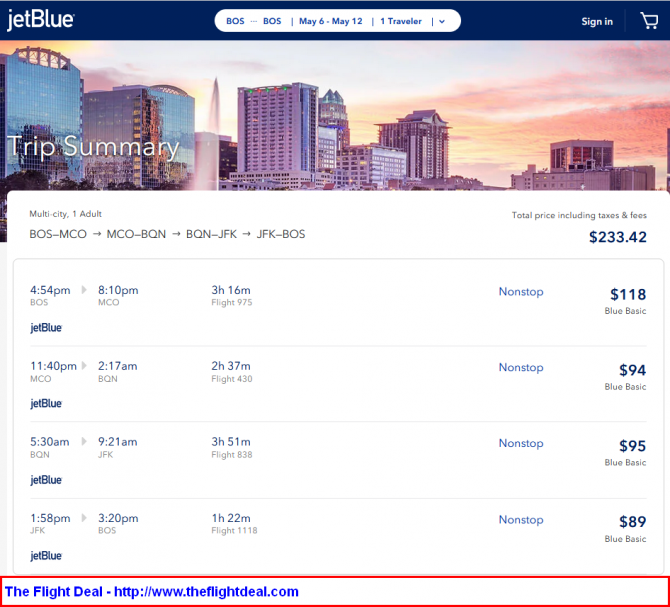Viewport: 670px width, 607px height.
Task: Click the jetBlue logo in header
Action: [x=41, y=20]
